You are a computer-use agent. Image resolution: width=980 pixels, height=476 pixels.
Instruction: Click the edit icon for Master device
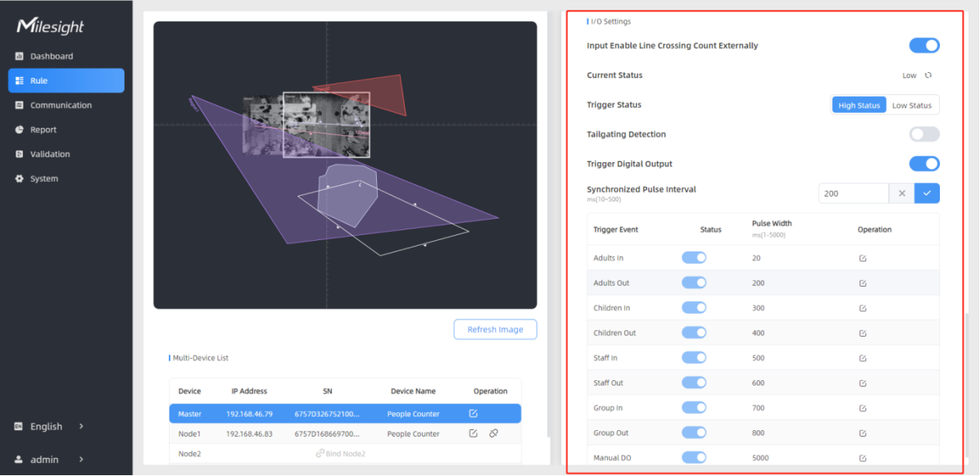[x=473, y=414]
